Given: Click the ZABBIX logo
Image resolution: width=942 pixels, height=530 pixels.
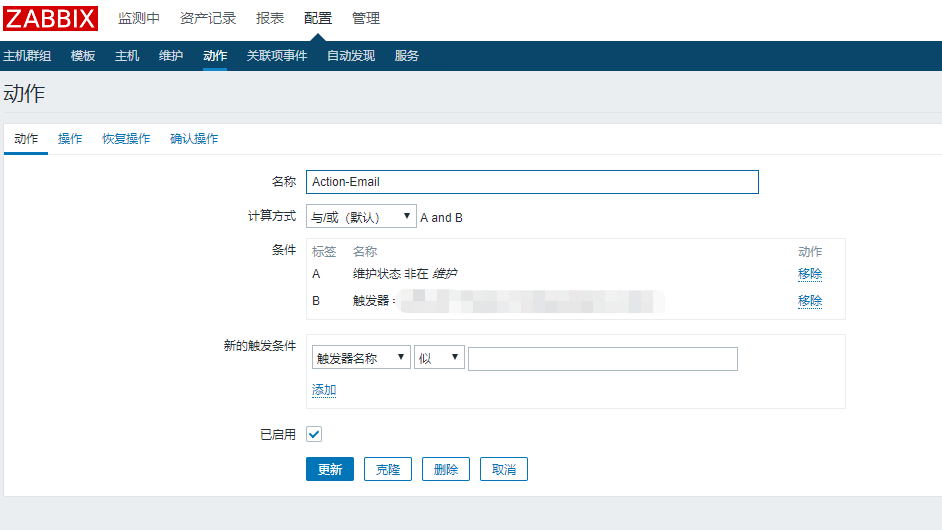Looking at the screenshot, I should pos(51,18).
